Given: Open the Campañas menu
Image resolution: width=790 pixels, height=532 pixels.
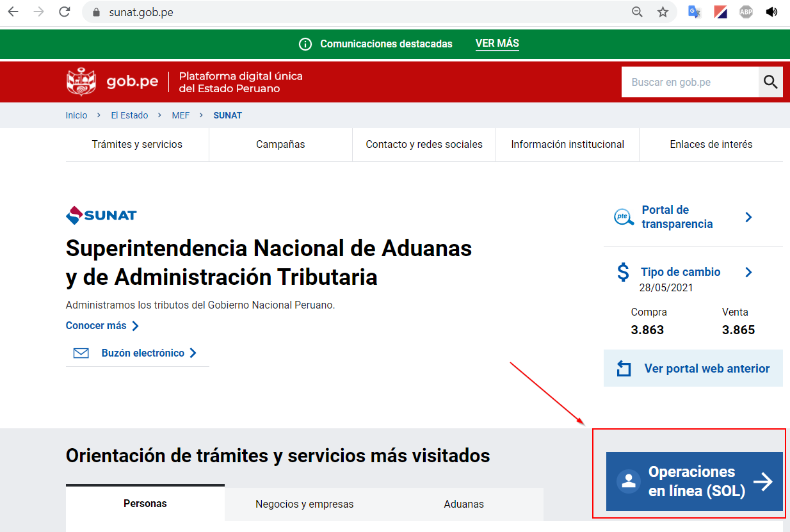Looking at the screenshot, I should click(280, 145).
